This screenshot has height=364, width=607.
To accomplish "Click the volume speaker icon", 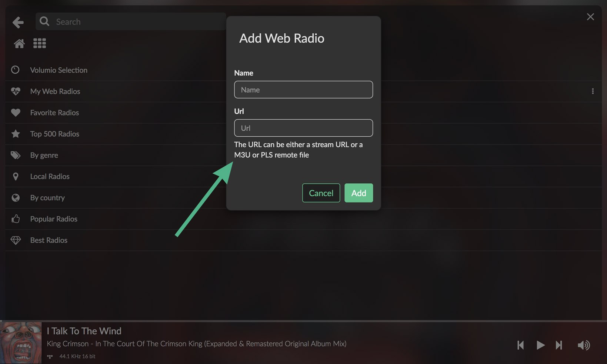I will coord(584,345).
